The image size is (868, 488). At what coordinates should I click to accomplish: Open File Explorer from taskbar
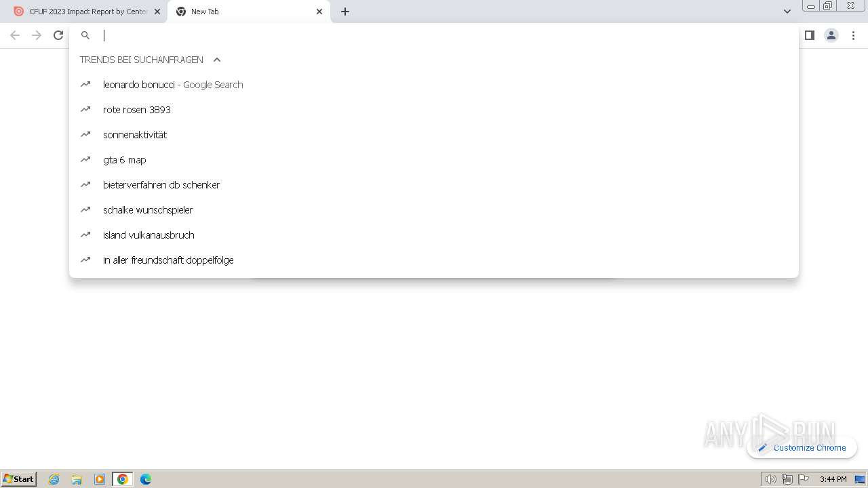point(77,479)
